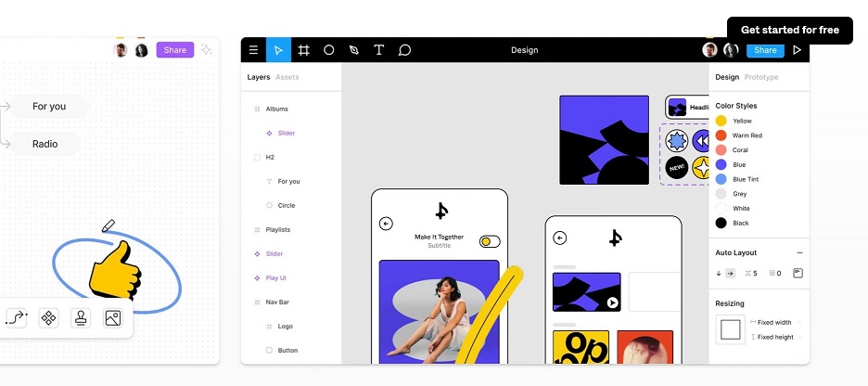868x386 pixels.
Task: Select the Yellow color style swatch
Action: tap(721, 121)
